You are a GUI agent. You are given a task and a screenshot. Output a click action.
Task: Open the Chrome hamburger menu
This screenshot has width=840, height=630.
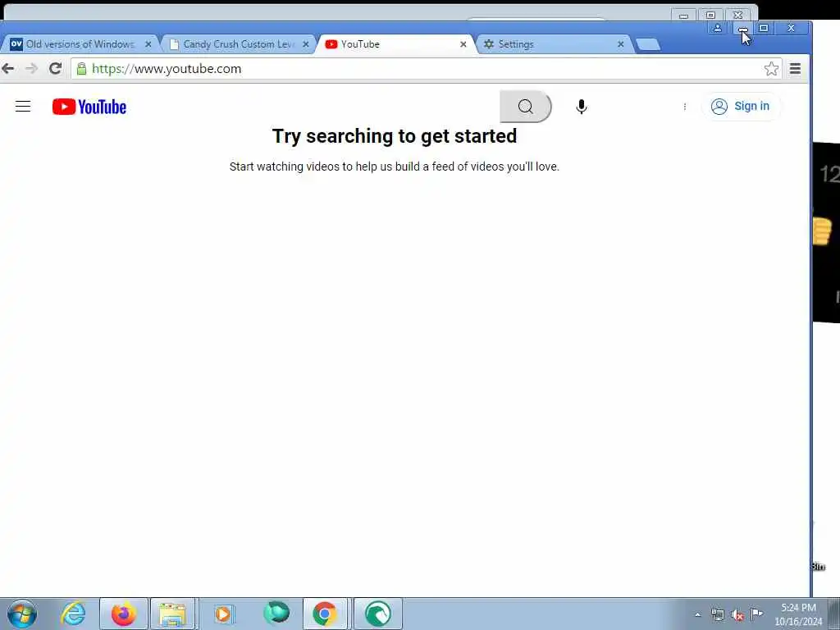(x=795, y=69)
